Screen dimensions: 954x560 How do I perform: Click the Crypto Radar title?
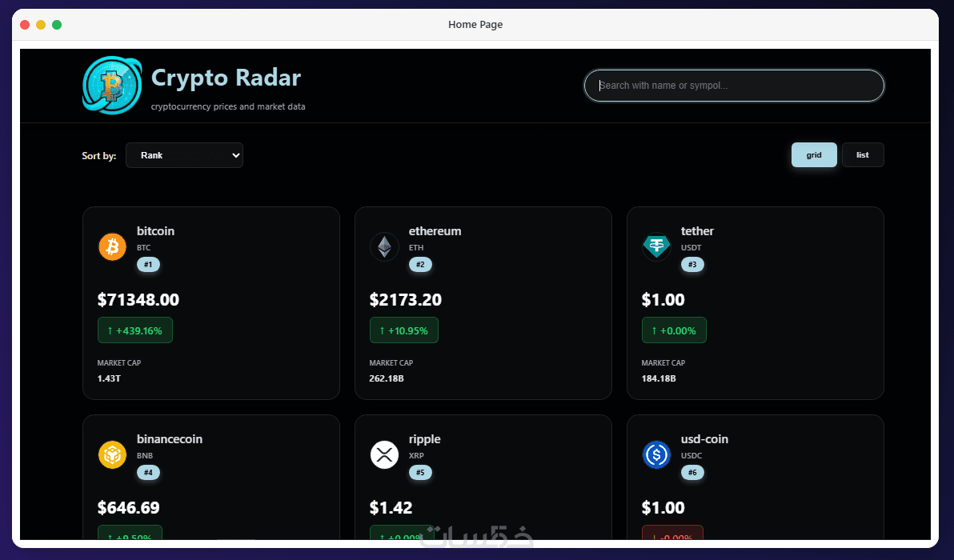click(x=226, y=78)
